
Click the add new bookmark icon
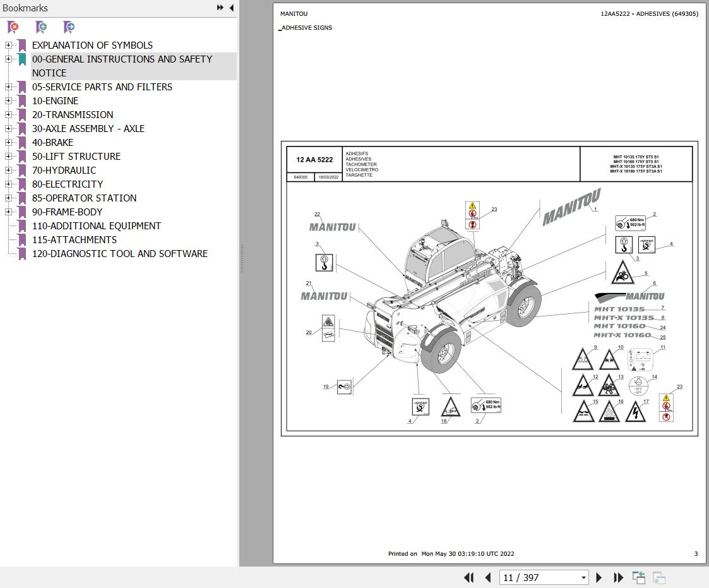pyautogui.click(x=41, y=27)
